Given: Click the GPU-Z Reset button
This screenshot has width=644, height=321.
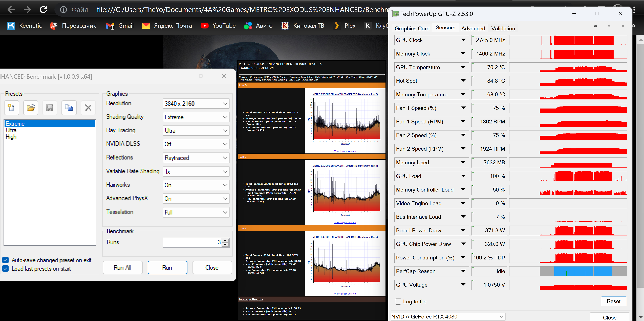Looking at the screenshot, I should [x=613, y=301].
